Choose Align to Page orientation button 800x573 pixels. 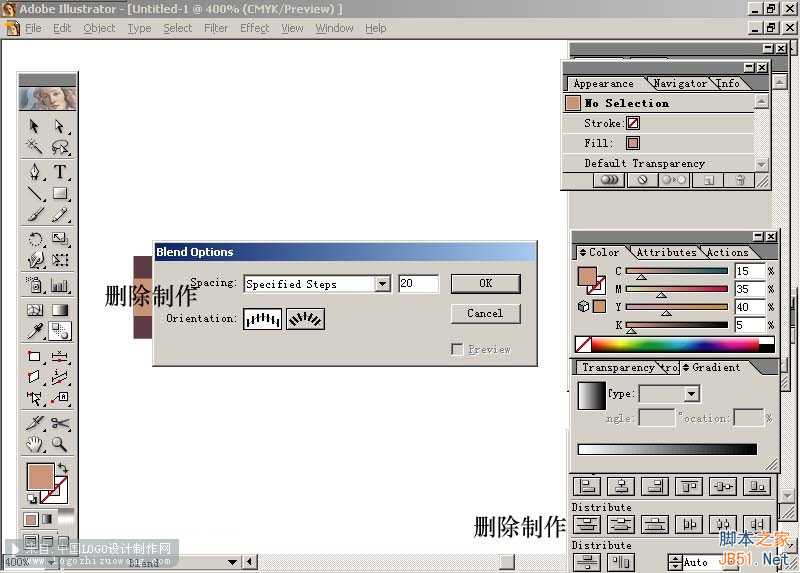[x=262, y=319]
